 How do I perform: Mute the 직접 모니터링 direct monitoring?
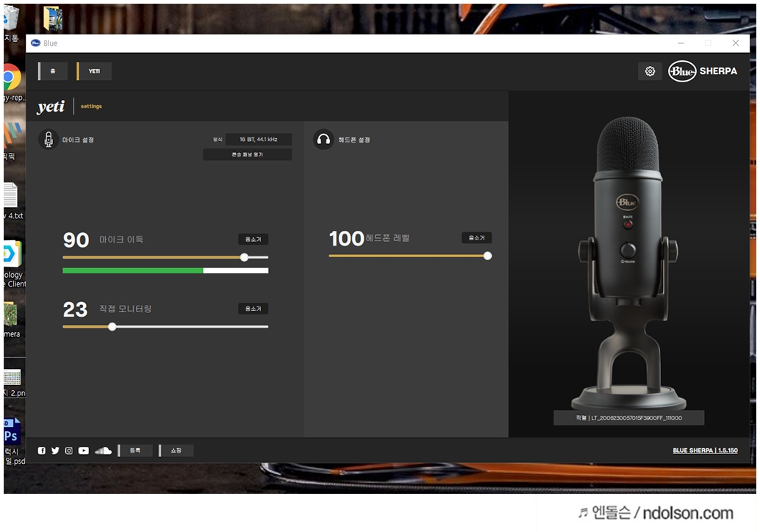(253, 309)
